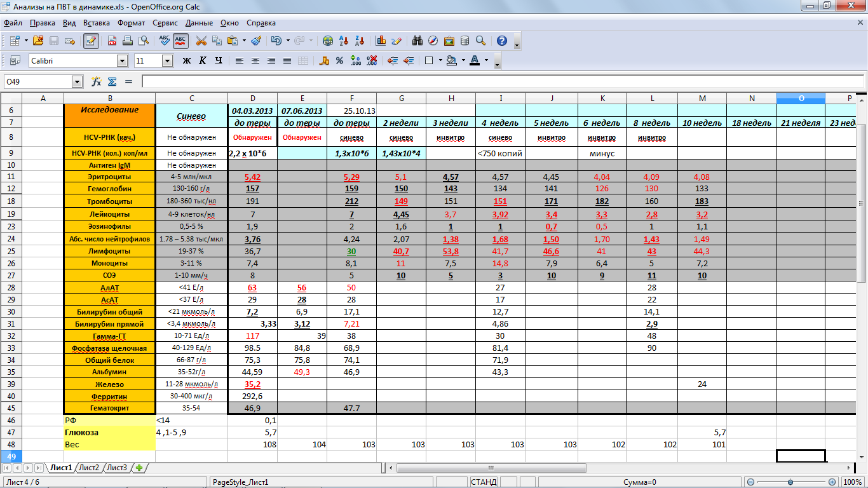Click column O header

(x=801, y=98)
